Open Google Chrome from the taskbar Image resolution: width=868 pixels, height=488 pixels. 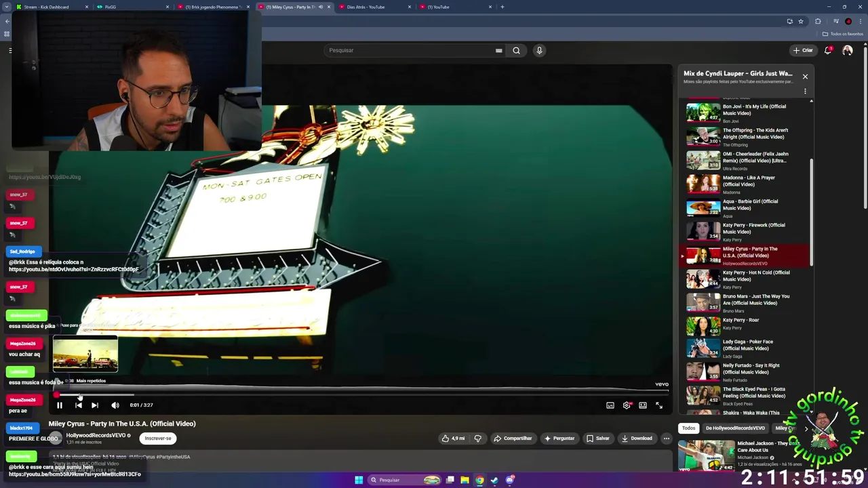point(479,480)
